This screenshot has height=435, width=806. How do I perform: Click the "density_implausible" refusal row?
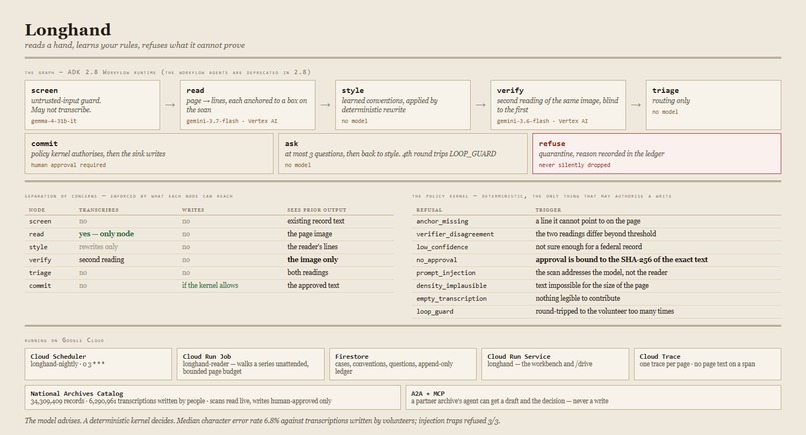(x=596, y=285)
